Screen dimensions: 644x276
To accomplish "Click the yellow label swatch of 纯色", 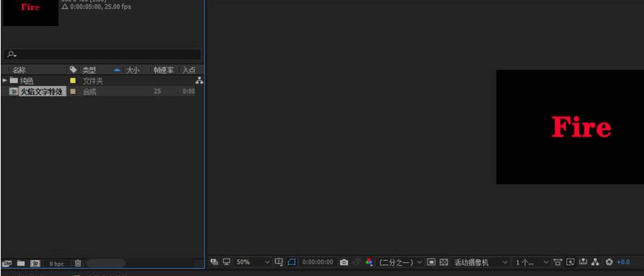I will (73, 81).
